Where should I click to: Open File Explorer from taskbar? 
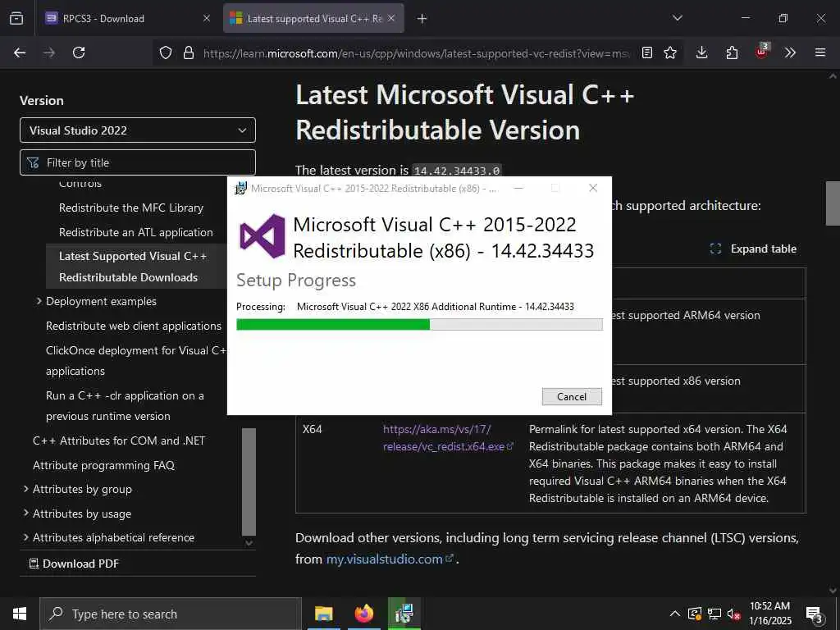323,614
